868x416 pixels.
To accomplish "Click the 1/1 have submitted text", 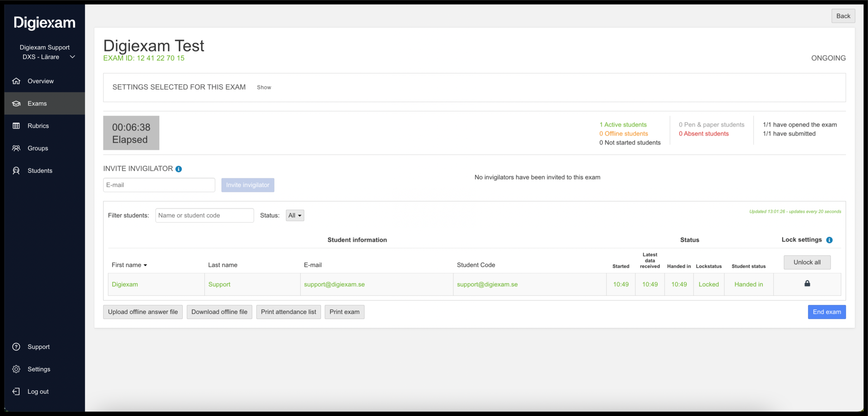I will click(x=789, y=134).
